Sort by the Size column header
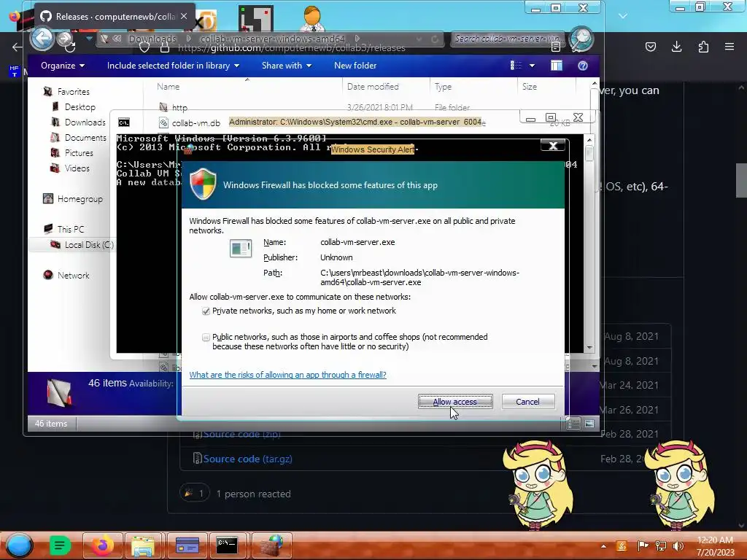Image resolution: width=747 pixels, height=560 pixels. [x=530, y=87]
